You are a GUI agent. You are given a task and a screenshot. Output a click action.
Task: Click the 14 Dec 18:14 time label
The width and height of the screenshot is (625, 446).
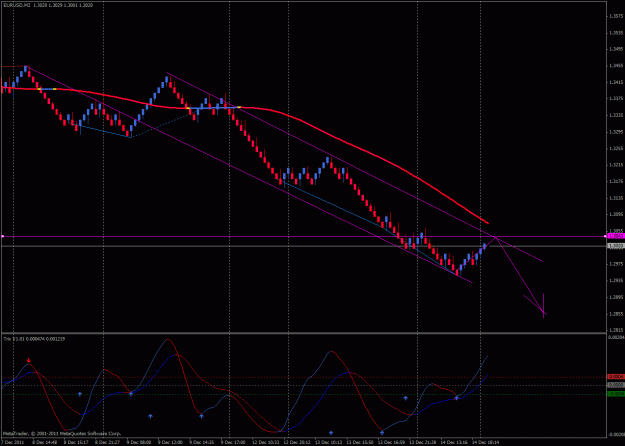click(484, 442)
